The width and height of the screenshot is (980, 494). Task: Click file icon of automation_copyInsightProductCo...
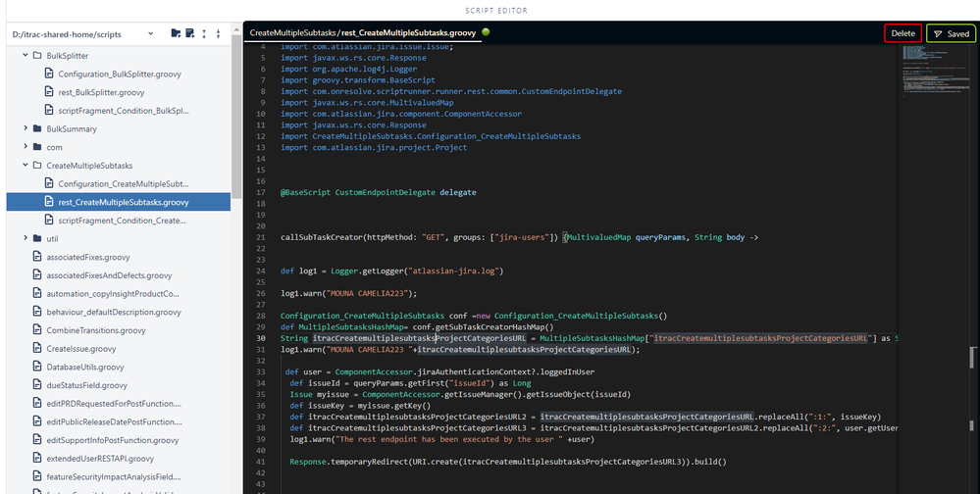pos(37,293)
